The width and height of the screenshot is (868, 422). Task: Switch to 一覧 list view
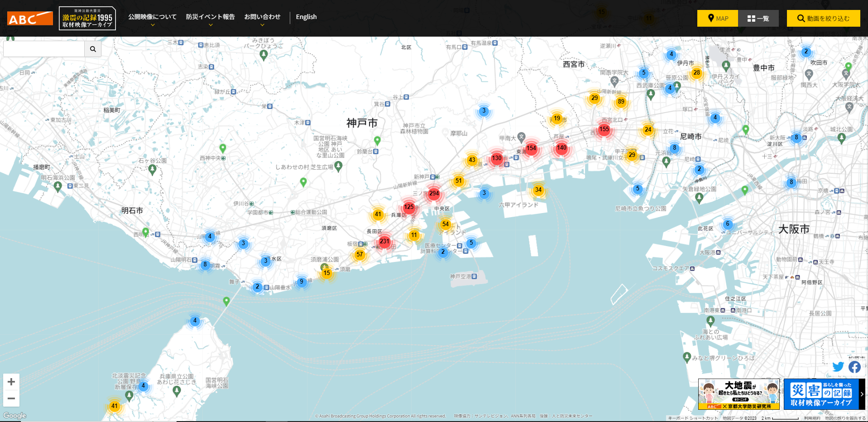pos(758,19)
